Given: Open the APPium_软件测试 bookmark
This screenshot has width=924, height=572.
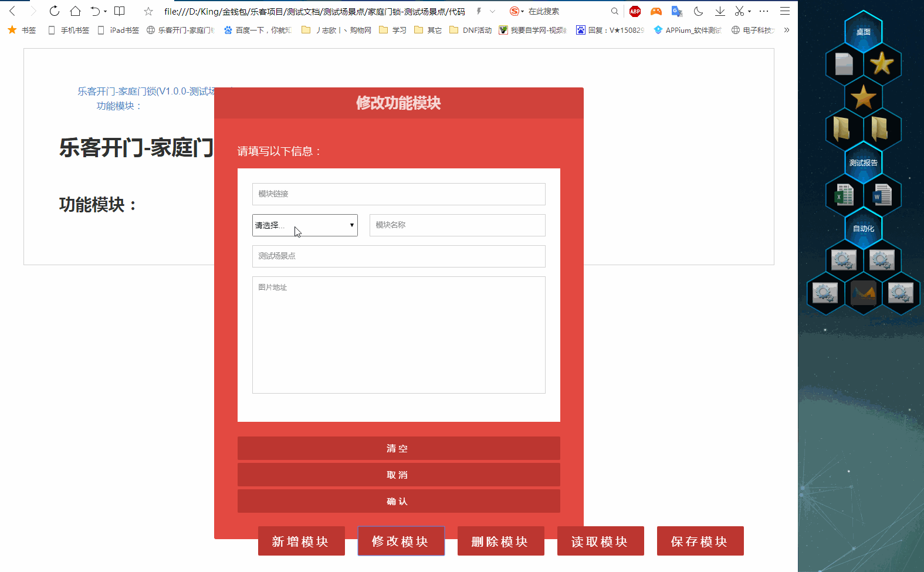Looking at the screenshot, I should pos(688,30).
